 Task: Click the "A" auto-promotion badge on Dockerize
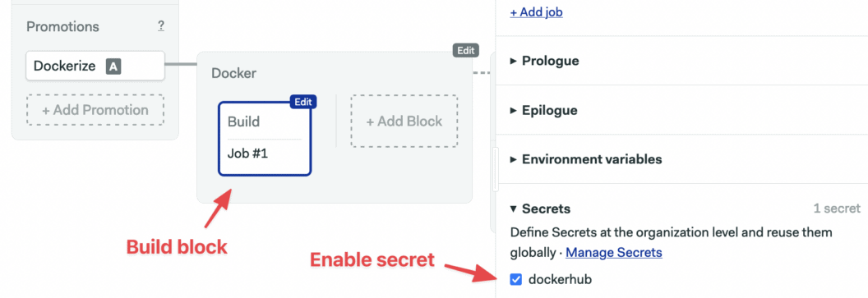(x=113, y=66)
